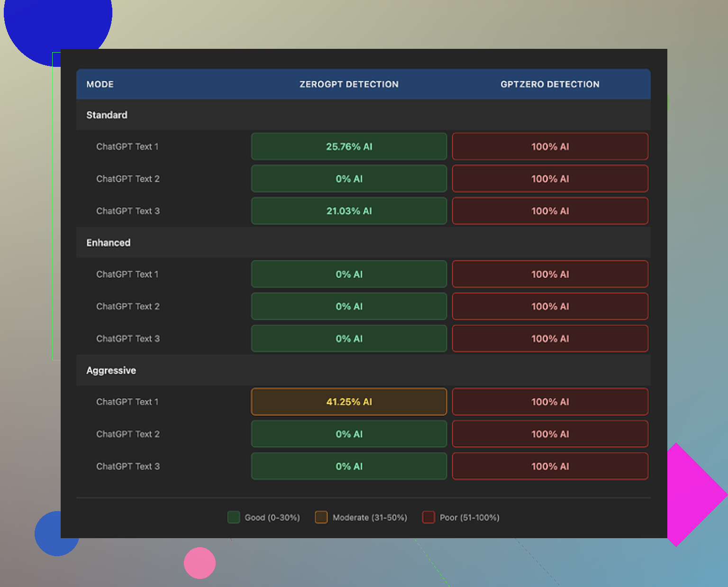Click the Standard section heading row
This screenshot has height=587, width=728.
107,115
